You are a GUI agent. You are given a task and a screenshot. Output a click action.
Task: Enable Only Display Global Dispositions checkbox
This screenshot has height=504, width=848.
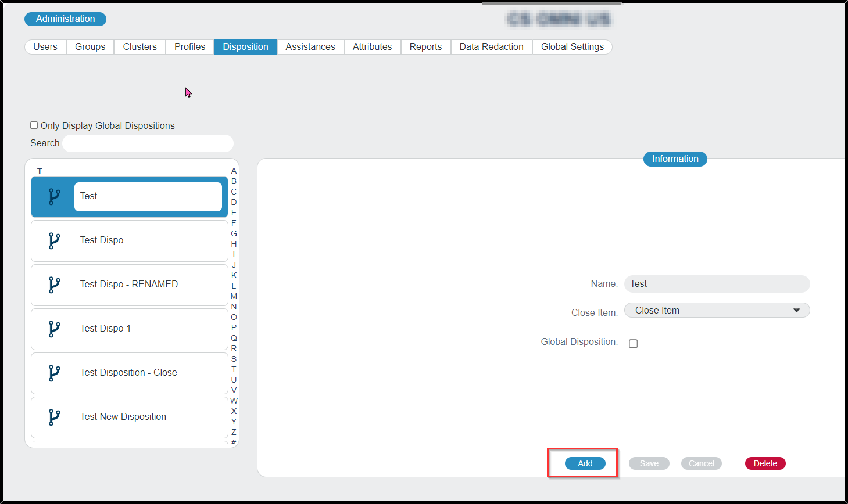click(34, 125)
